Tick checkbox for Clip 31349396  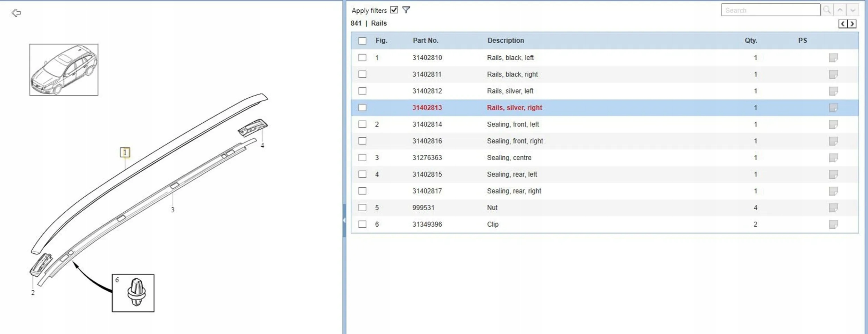click(x=362, y=224)
